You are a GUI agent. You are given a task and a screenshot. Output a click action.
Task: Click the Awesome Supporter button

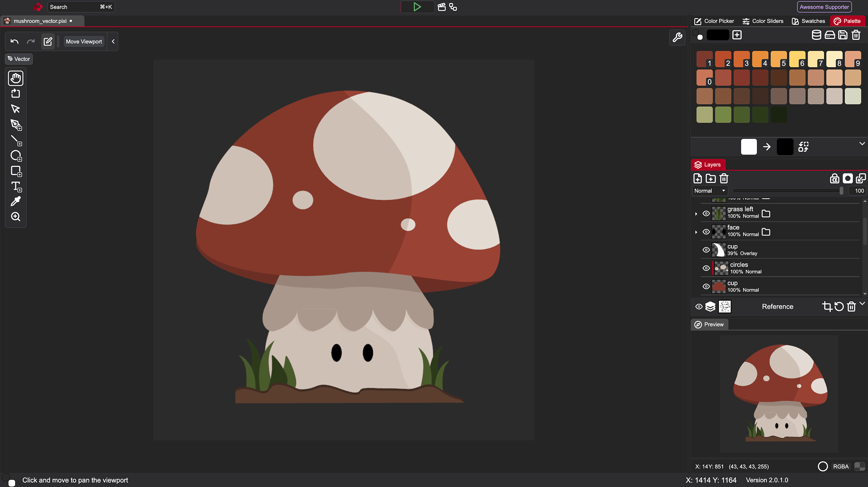823,7
